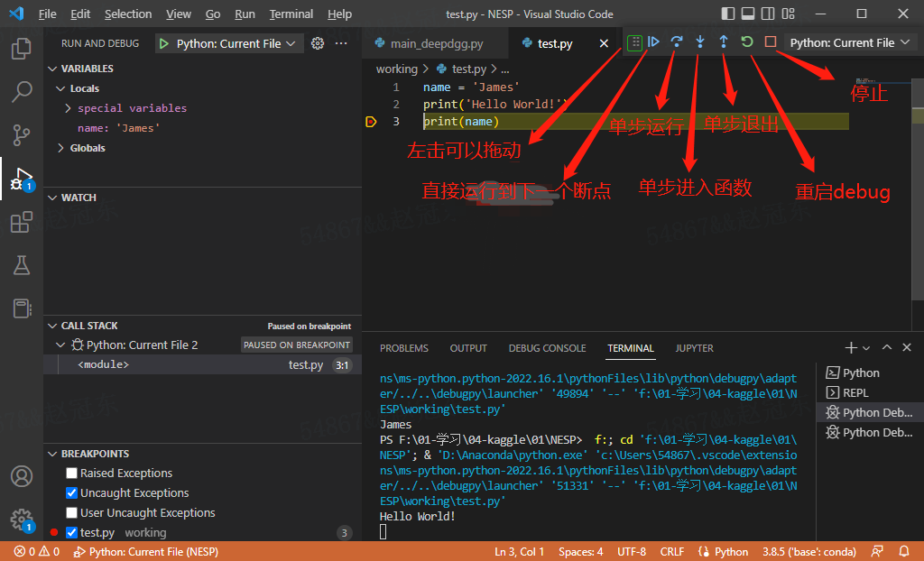
Task: Open launch.json with the gear icon
Action: click(318, 43)
